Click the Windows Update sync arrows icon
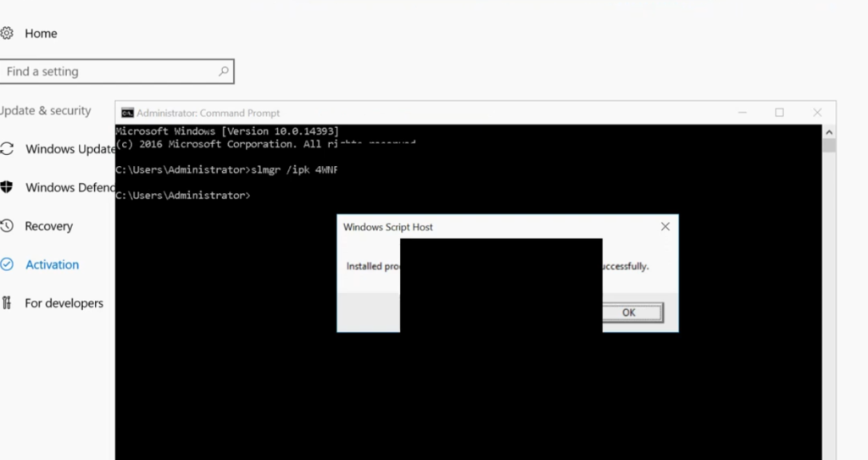Image resolution: width=868 pixels, height=460 pixels. (x=7, y=149)
